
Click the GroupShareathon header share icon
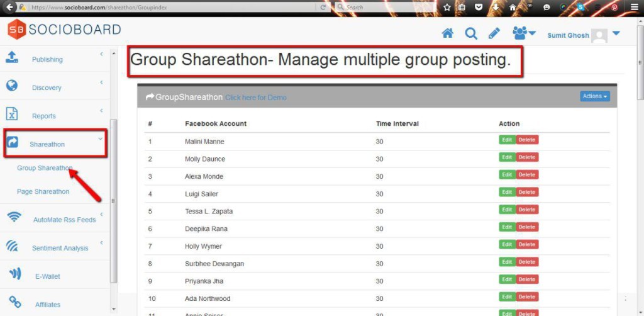tap(150, 97)
